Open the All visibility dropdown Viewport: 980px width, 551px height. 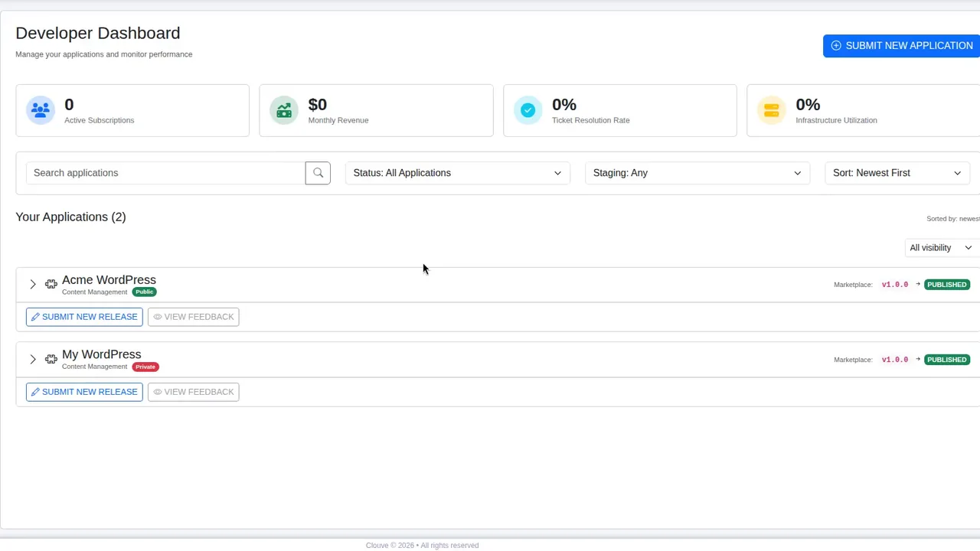pyautogui.click(x=940, y=248)
